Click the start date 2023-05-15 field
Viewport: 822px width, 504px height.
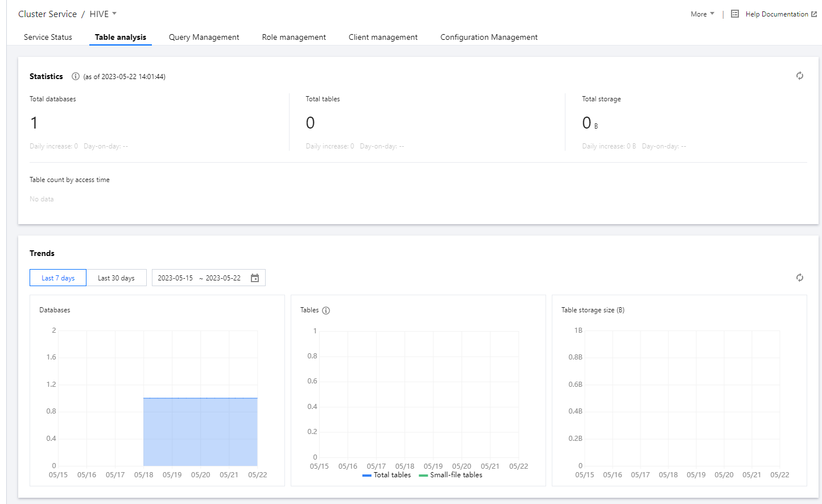click(175, 278)
